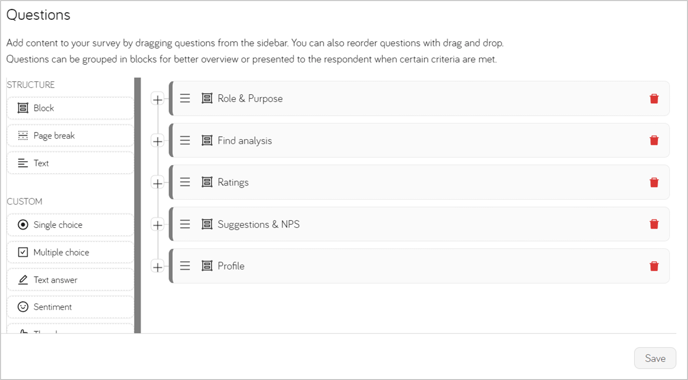Open the Find analysis block row
This screenshot has width=688, height=380.
419,140
